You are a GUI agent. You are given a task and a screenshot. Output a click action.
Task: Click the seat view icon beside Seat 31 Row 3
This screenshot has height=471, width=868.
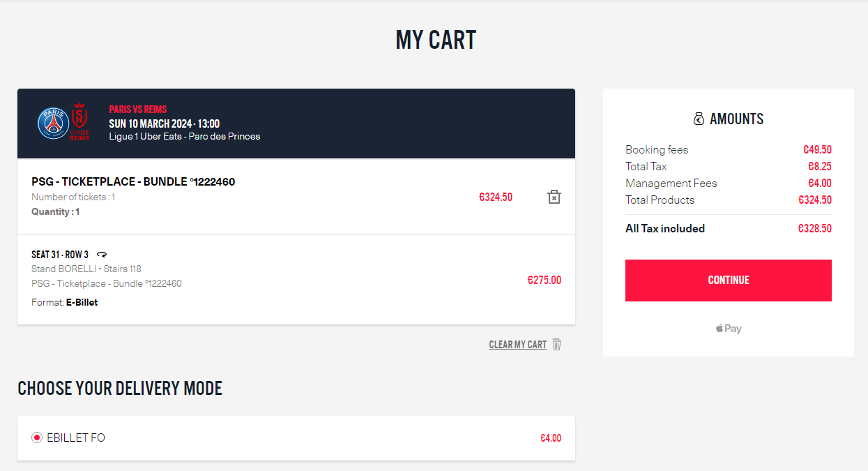click(x=102, y=255)
